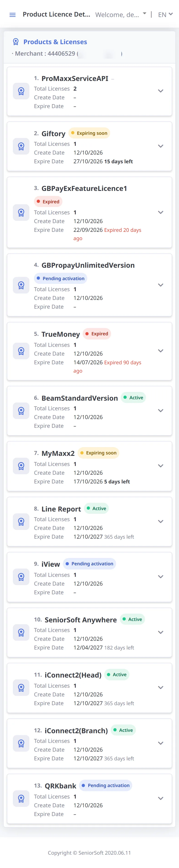Click the '5 days left' text

pyautogui.click(x=117, y=482)
